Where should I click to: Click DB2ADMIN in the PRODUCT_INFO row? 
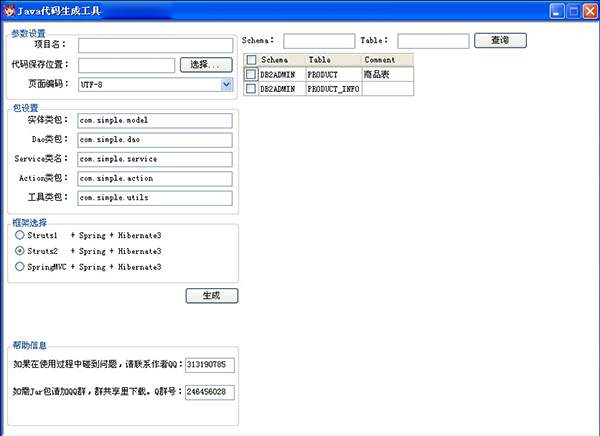pos(282,89)
